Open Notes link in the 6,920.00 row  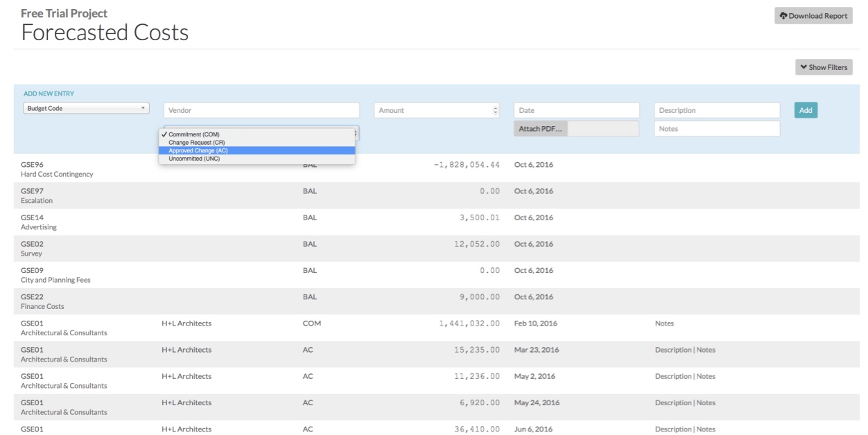click(x=706, y=402)
